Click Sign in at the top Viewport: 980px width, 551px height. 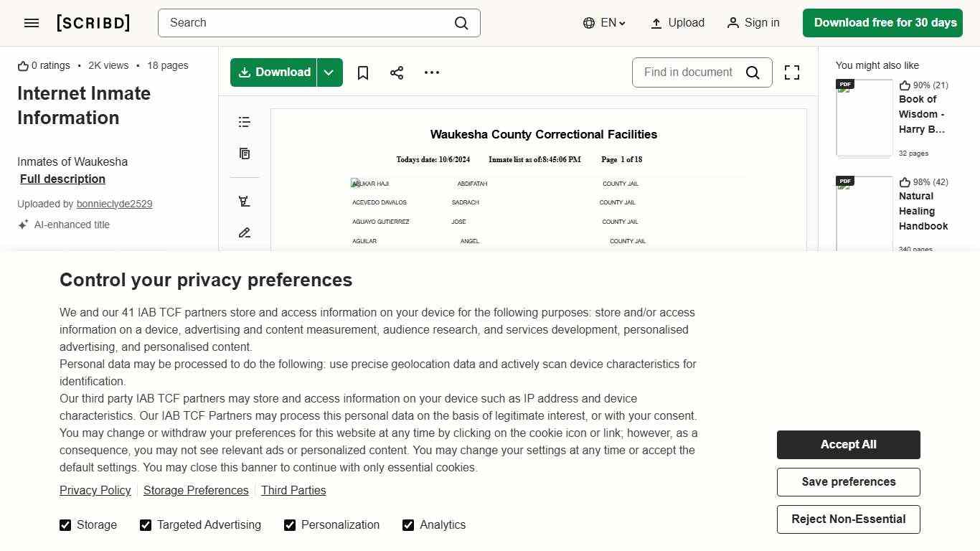coord(753,23)
